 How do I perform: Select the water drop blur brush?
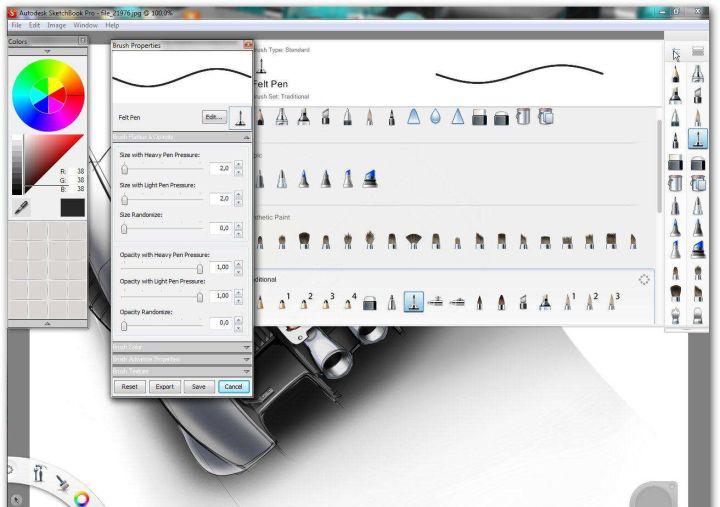coord(435,117)
